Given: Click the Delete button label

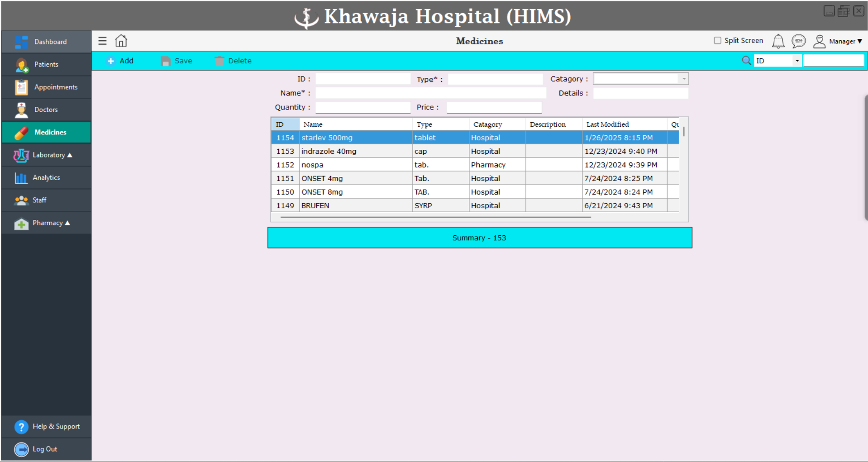Looking at the screenshot, I should (240, 61).
